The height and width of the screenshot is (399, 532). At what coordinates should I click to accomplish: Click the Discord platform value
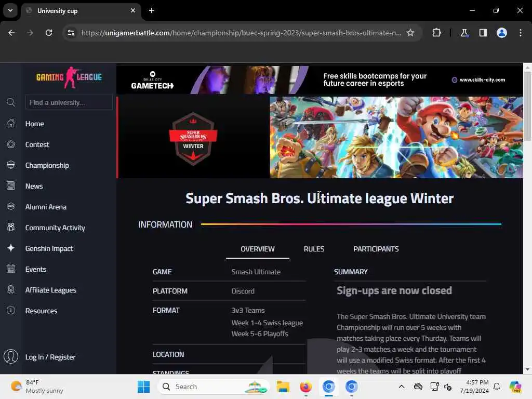pos(243,291)
